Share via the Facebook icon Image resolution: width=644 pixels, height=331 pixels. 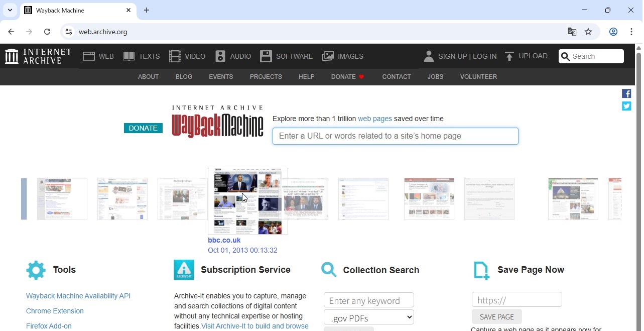pyautogui.click(x=626, y=93)
